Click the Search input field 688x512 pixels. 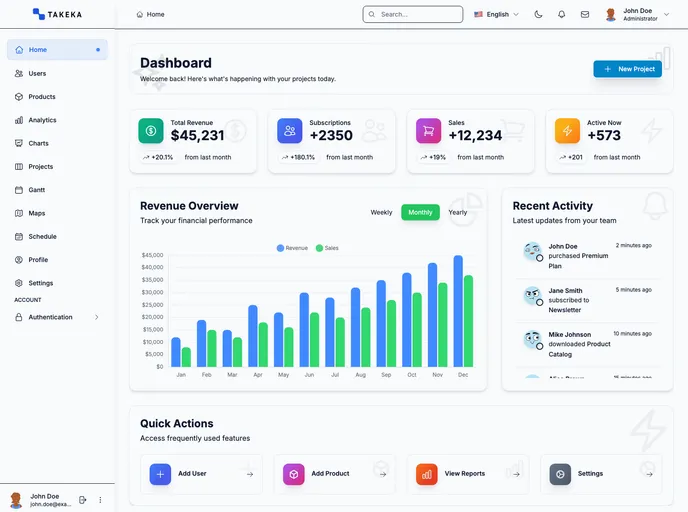pyautogui.click(x=413, y=14)
